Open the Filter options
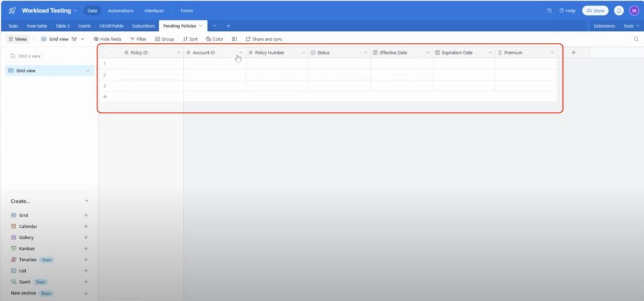Viewport: 644px width, 301px height. (138, 39)
